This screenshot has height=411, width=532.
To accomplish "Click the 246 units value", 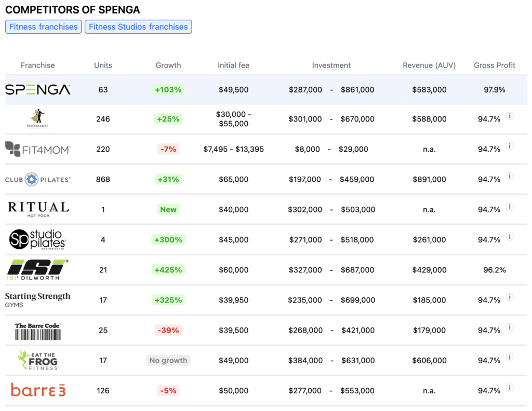I will tap(103, 119).
